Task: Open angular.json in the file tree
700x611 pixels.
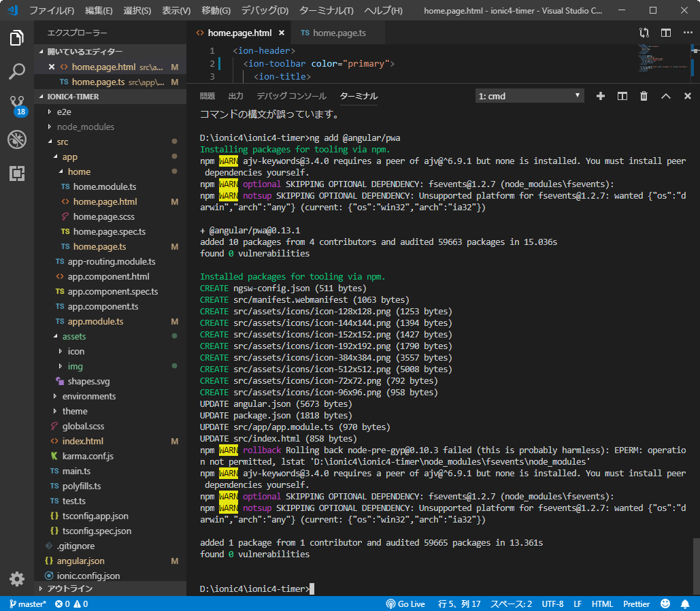Action: click(x=80, y=561)
